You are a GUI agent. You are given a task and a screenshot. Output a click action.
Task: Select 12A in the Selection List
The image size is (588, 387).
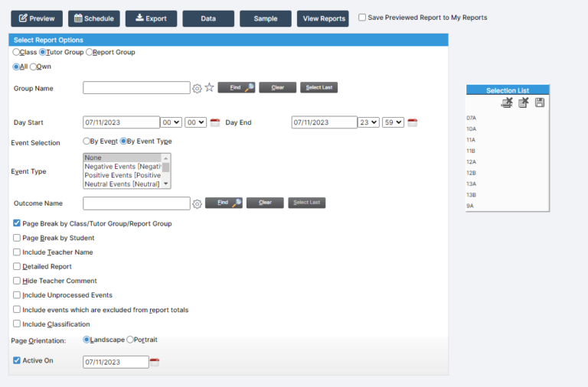tap(472, 162)
